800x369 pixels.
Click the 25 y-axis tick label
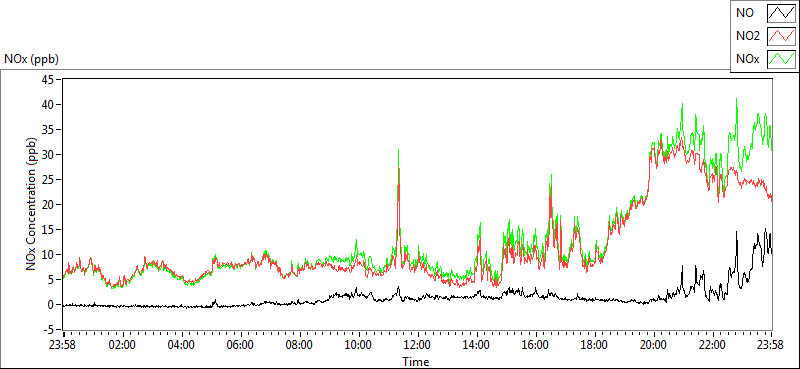coord(49,180)
